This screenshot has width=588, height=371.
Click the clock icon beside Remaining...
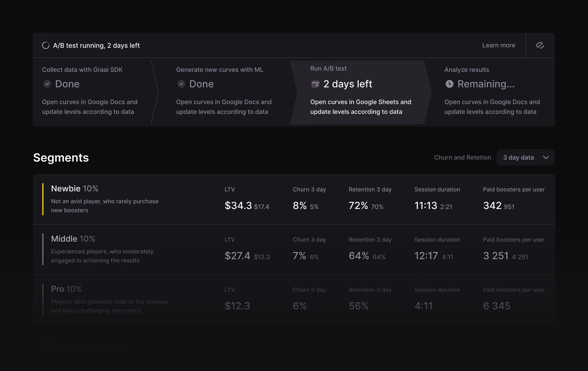click(449, 84)
